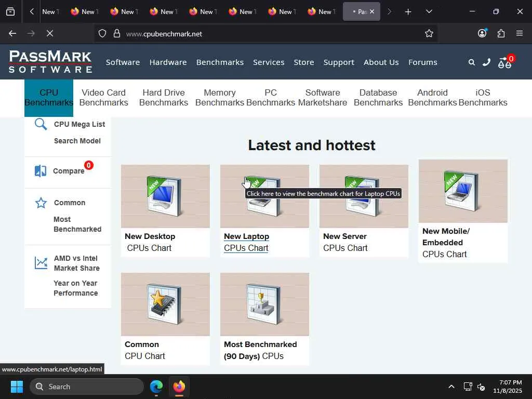Expand the list all tabs dropdown
Viewport: 532px width, 399px height.
tap(429, 11)
